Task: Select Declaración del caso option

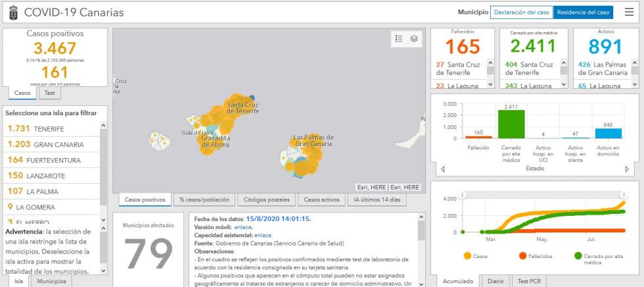Action: (521, 12)
